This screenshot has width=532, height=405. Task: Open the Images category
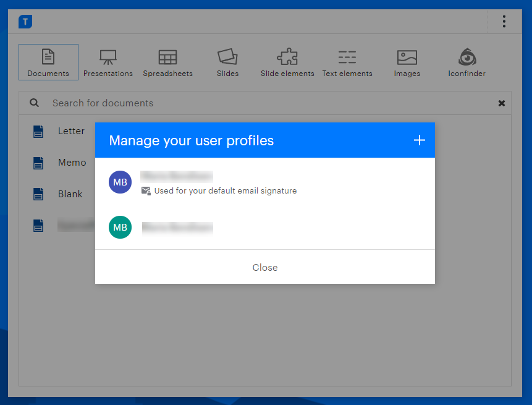click(407, 62)
